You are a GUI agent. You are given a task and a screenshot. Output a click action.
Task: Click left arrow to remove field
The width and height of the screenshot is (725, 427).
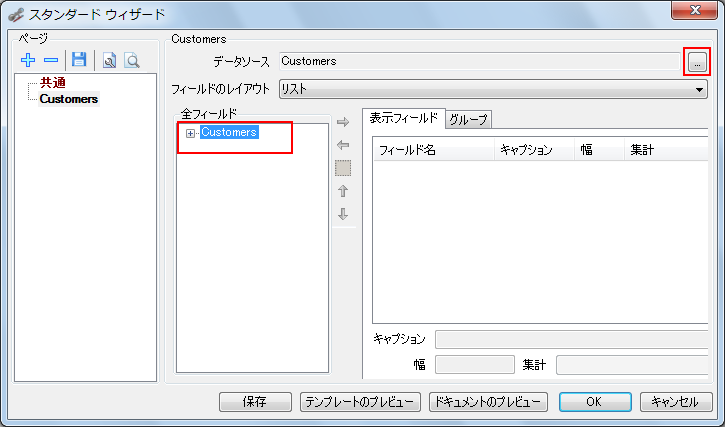click(x=343, y=145)
